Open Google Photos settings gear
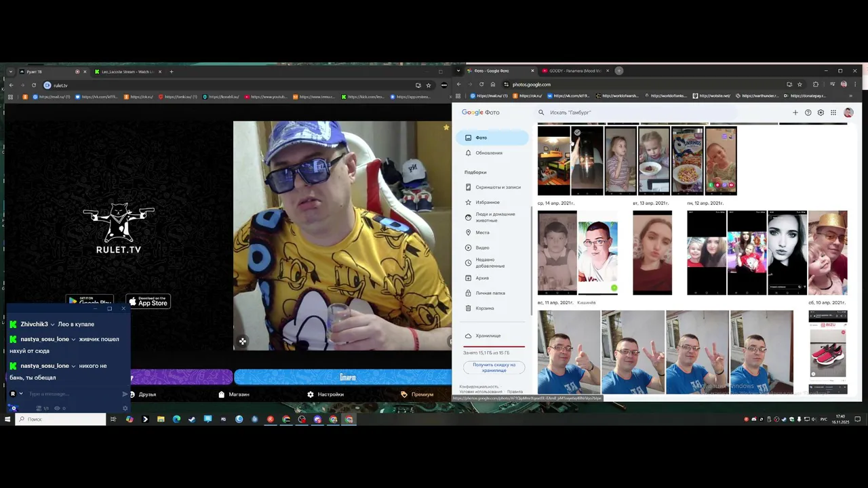The width and height of the screenshot is (868, 488). click(821, 113)
